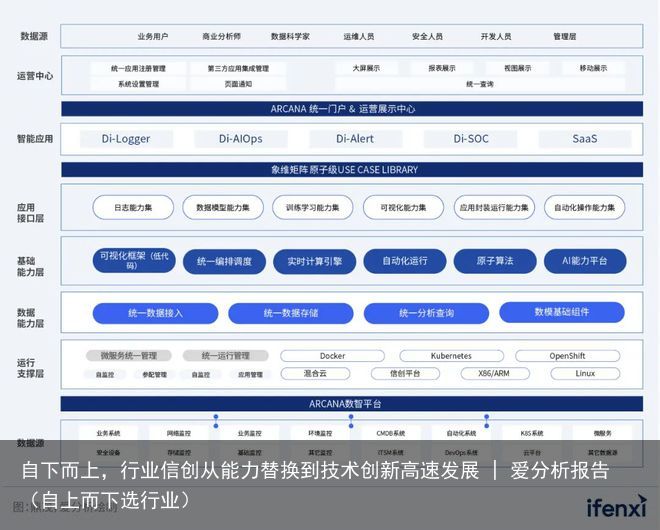Select 商业分析师 in the top row

(221, 37)
